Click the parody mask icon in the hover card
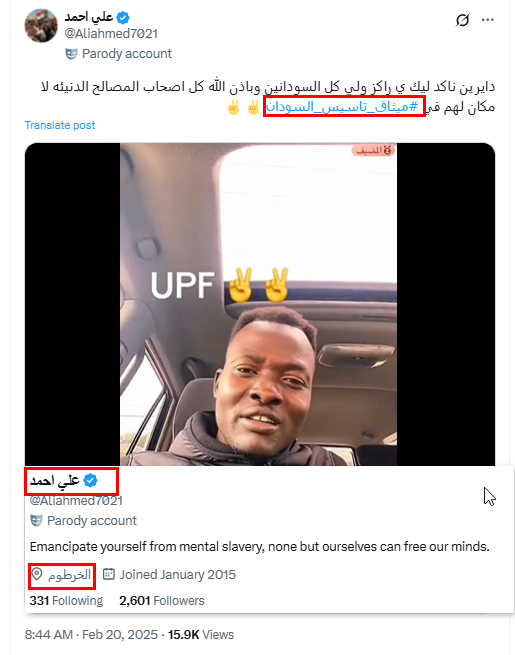515x655 pixels. (36, 521)
